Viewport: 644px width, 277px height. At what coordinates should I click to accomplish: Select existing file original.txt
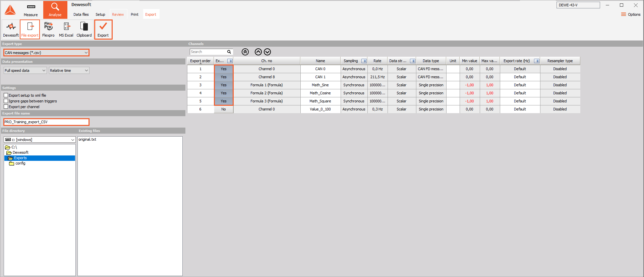coord(87,139)
